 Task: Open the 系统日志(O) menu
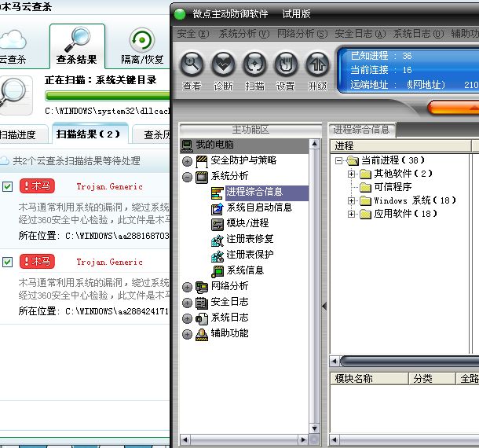[x=419, y=34]
